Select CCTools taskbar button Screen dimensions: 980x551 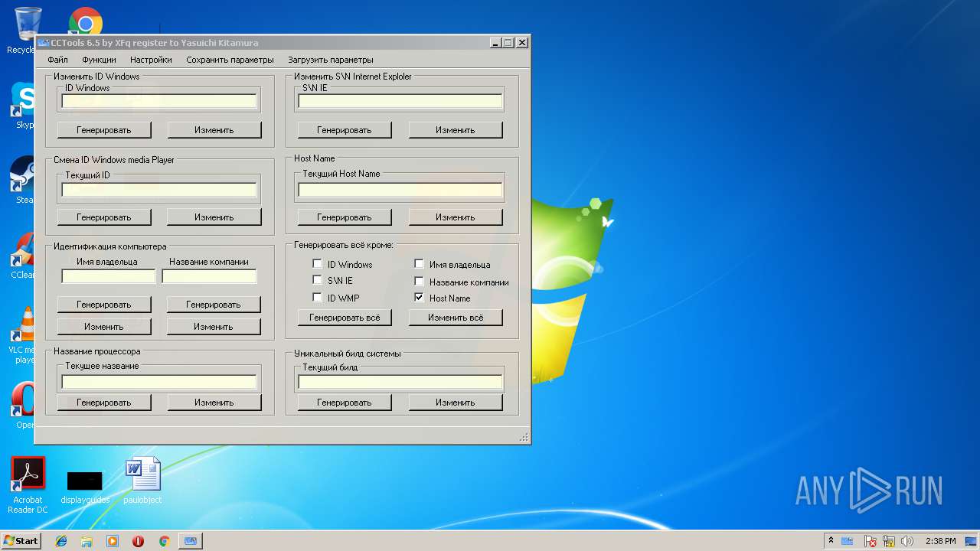(x=190, y=541)
